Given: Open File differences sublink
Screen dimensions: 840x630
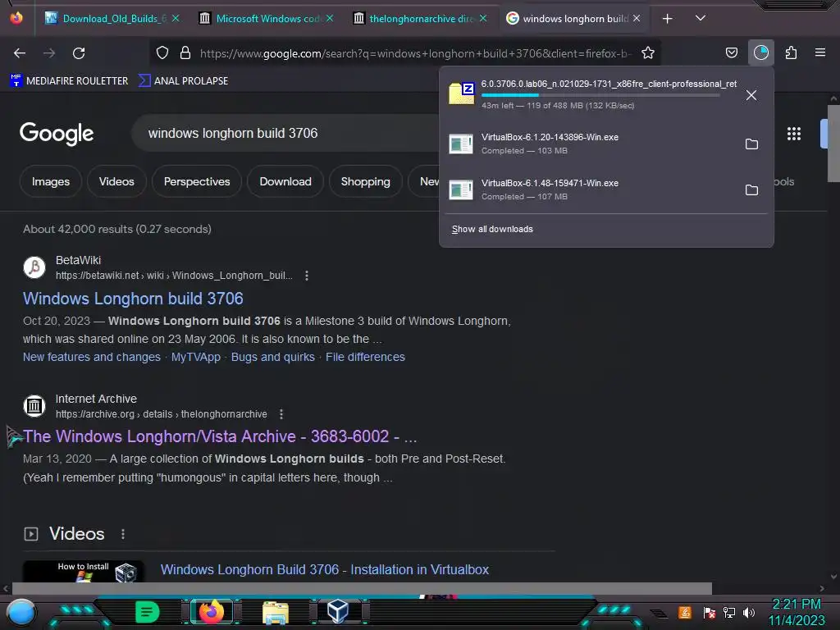Looking at the screenshot, I should [365, 358].
